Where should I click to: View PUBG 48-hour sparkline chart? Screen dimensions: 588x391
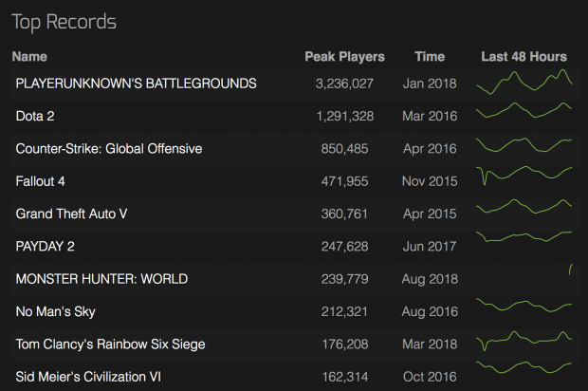click(524, 82)
